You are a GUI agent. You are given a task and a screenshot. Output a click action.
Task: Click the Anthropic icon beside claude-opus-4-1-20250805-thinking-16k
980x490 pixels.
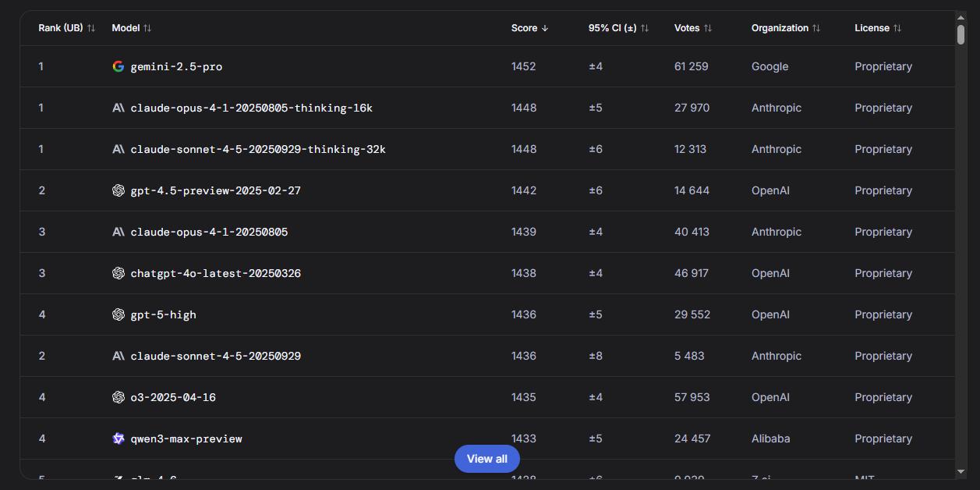119,108
